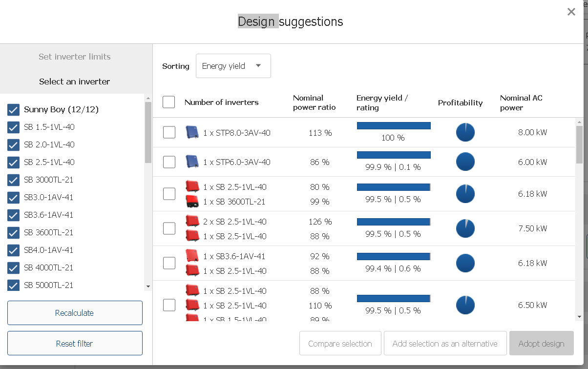Click the energy yield bar above 100 %
The width and height of the screenshot is (588, 369).
point(394,126)
